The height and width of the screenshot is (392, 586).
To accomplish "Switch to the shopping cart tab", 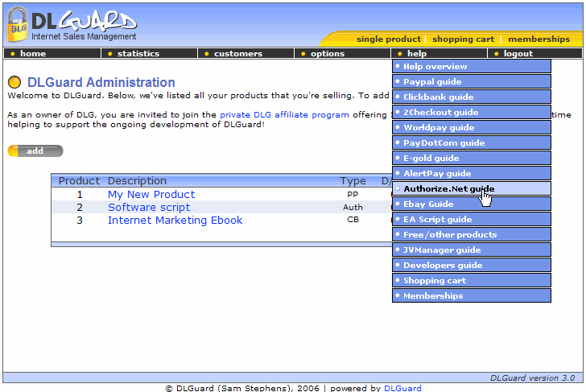I will coord(463,39).
